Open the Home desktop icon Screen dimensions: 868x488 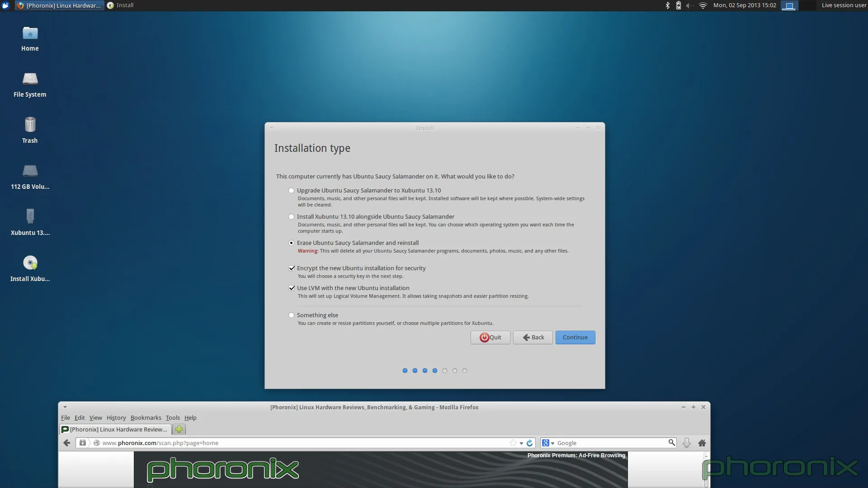30,39
